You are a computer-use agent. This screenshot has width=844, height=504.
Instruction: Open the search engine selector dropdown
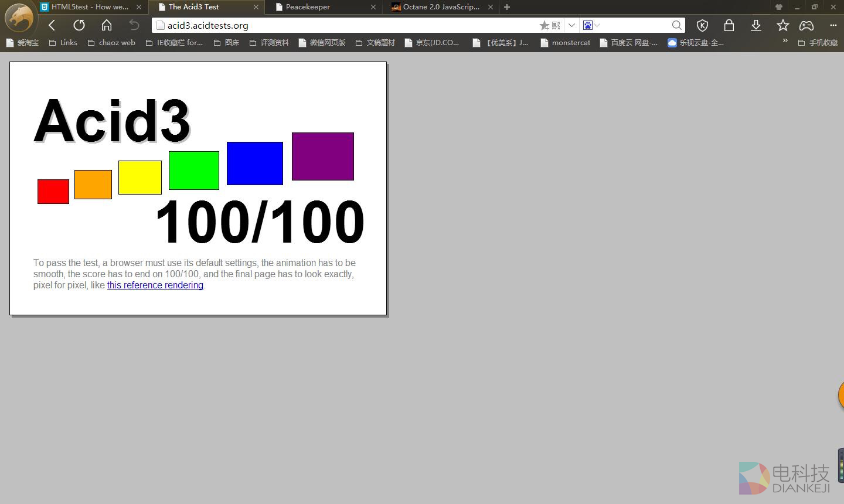591,25
